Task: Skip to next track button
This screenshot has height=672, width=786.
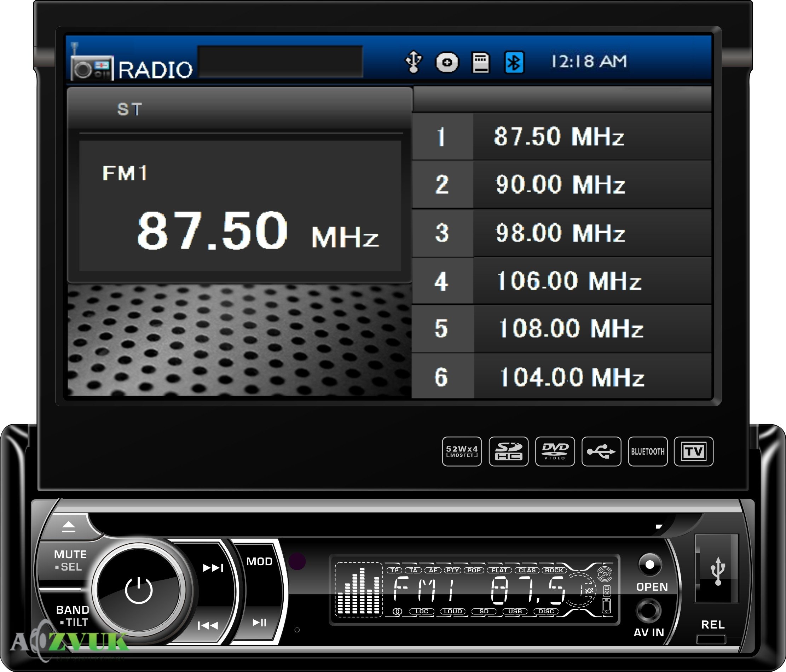Action: 213,568
